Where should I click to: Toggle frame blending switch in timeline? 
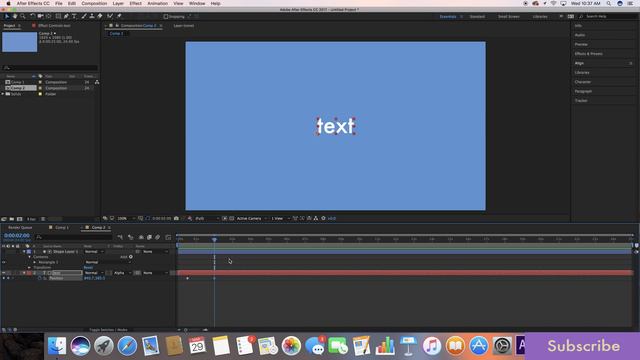coord(149,237)
